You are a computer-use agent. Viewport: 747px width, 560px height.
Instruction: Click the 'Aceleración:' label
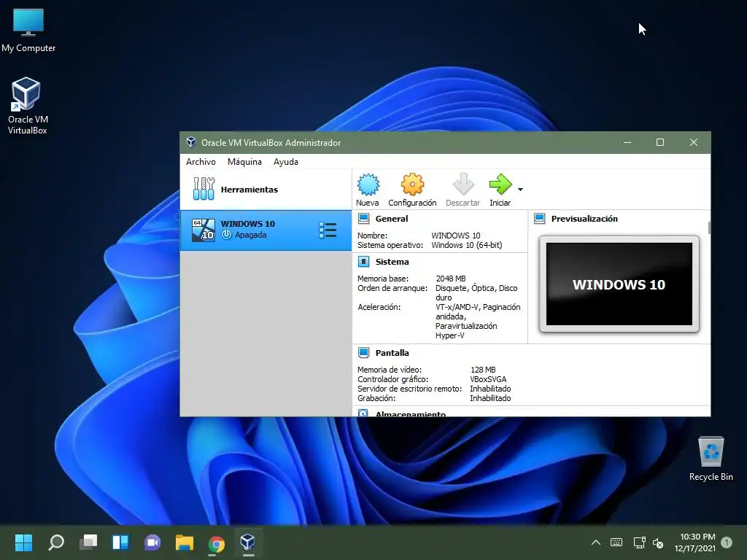[x=379, y=307]
